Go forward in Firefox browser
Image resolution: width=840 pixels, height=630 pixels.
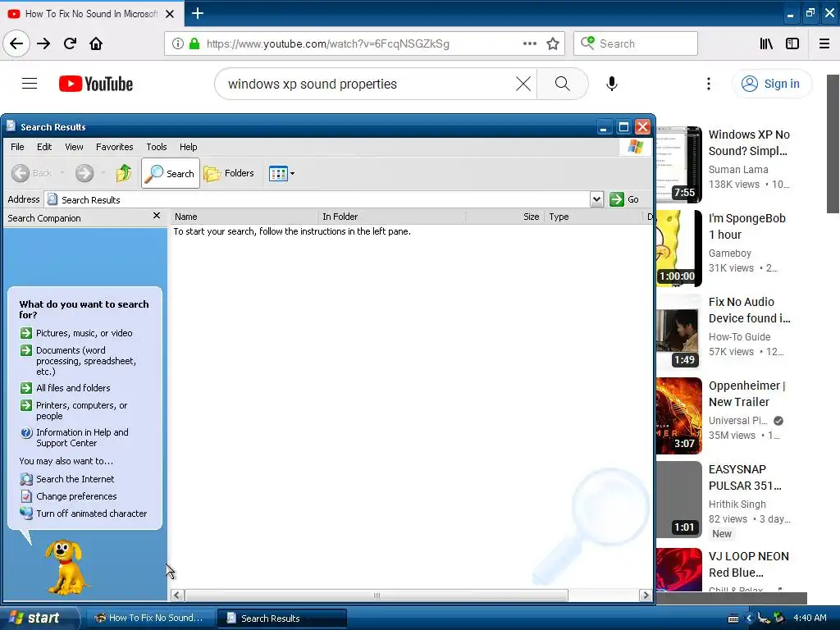click(x=43, y=43)
